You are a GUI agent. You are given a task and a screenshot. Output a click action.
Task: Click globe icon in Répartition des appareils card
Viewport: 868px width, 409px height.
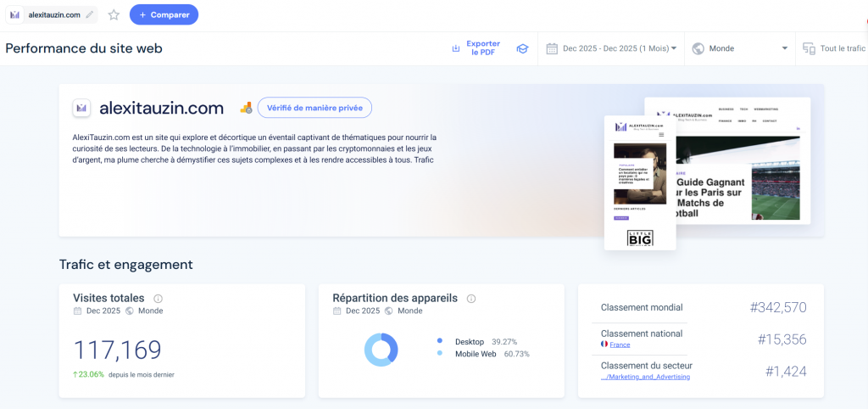(x=389, y=311)
